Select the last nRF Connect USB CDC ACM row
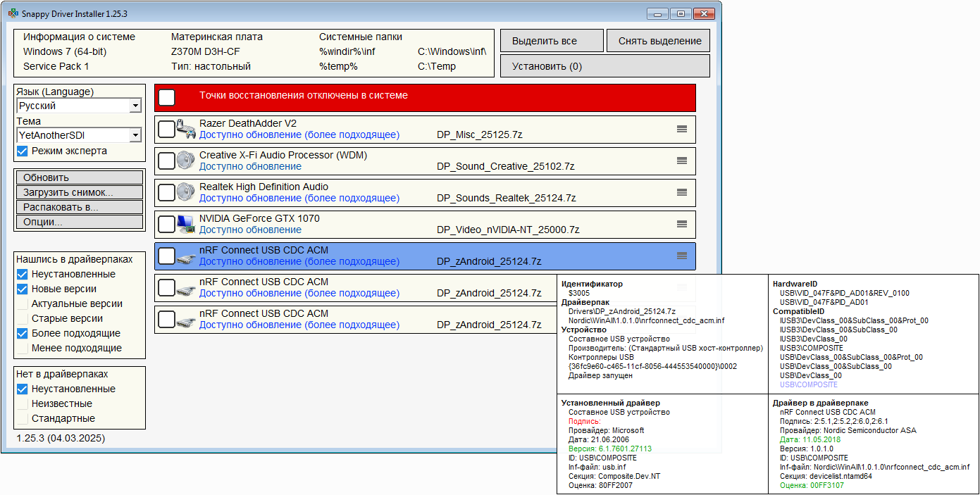 (352, 319)
